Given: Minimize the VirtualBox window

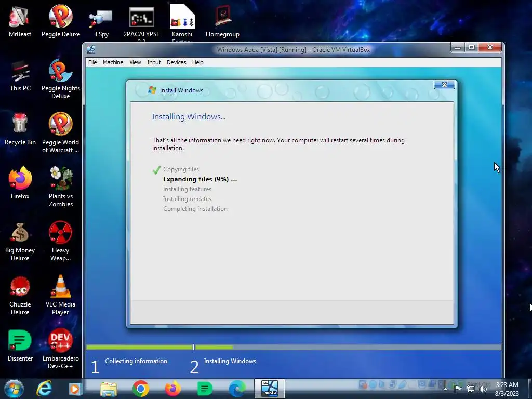Looking at the screenshot, I should [458, 47].
